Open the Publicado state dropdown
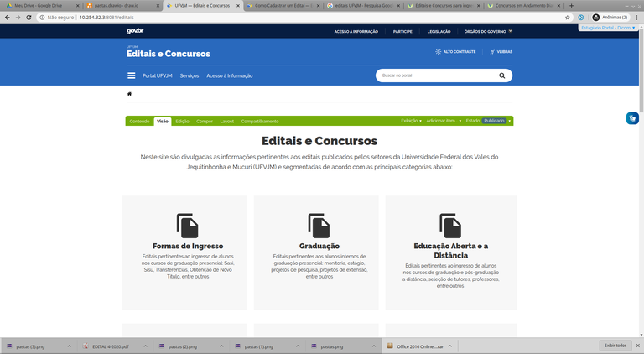Viewport: 644px width, 354px height. coord(495,121)
